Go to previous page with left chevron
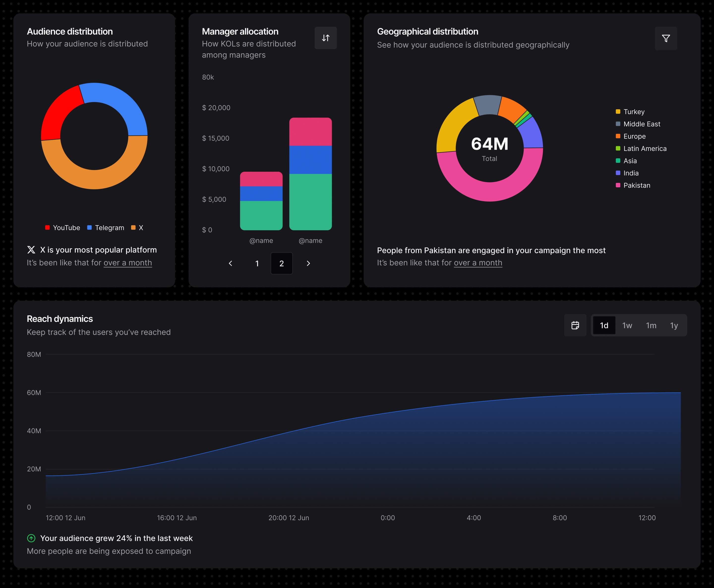The image size is (714, 588). (x=230, y=263)
